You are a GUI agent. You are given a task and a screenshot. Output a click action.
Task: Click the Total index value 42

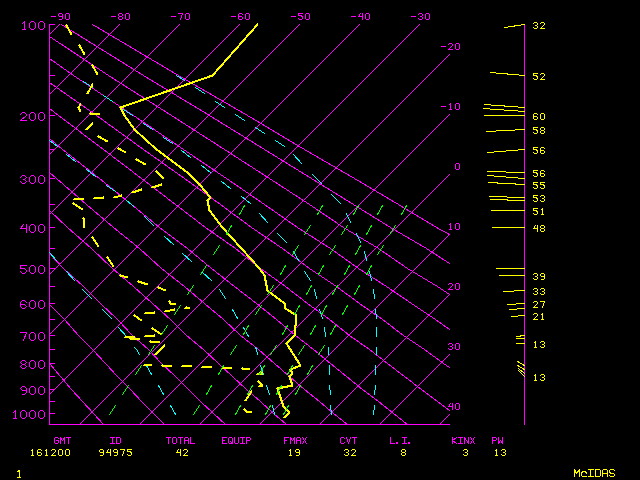(x=183, y=453)
